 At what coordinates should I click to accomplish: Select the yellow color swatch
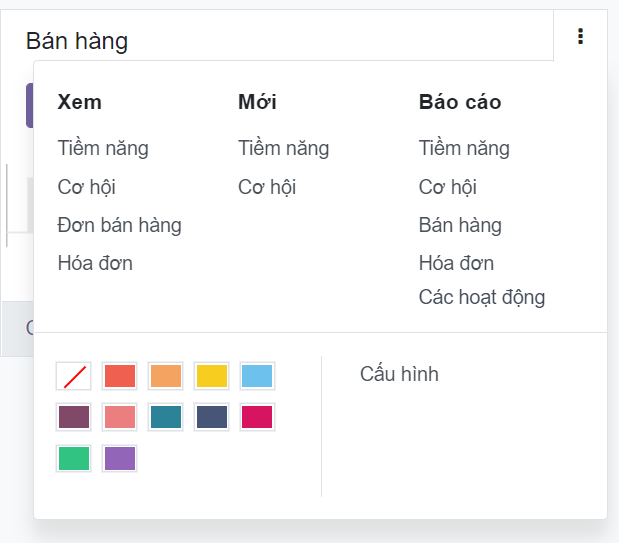pos(212,376)
